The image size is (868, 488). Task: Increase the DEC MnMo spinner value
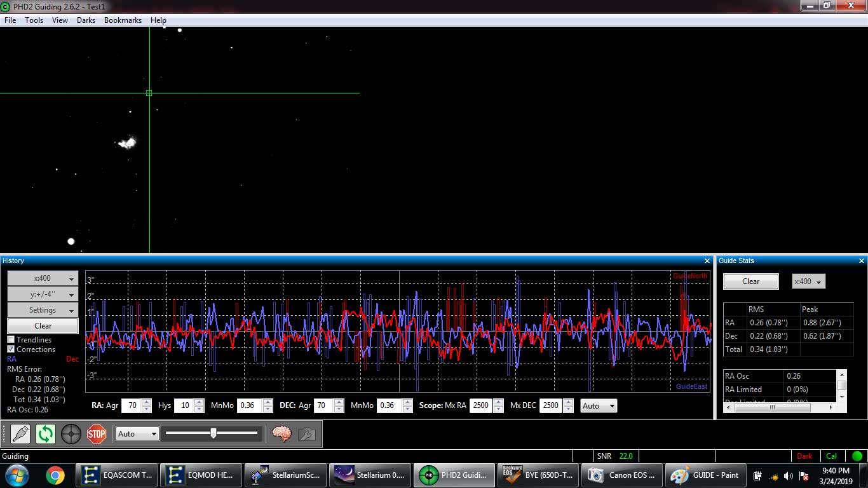407,402
